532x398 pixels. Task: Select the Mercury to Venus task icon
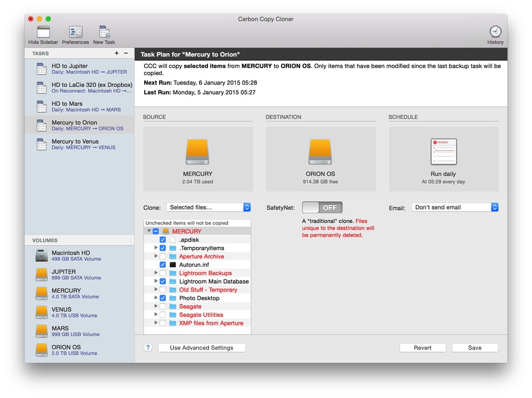tap(41, 144)
